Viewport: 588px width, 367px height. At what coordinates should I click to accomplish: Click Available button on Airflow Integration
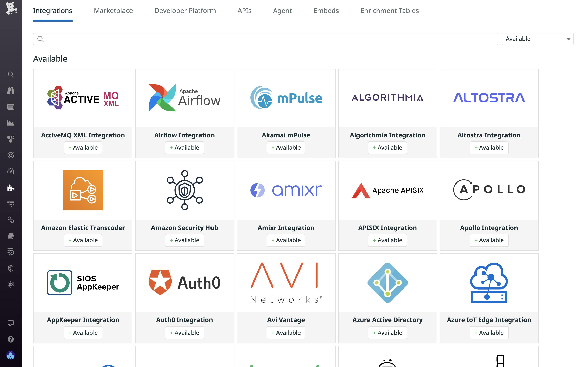click(184, 148)
